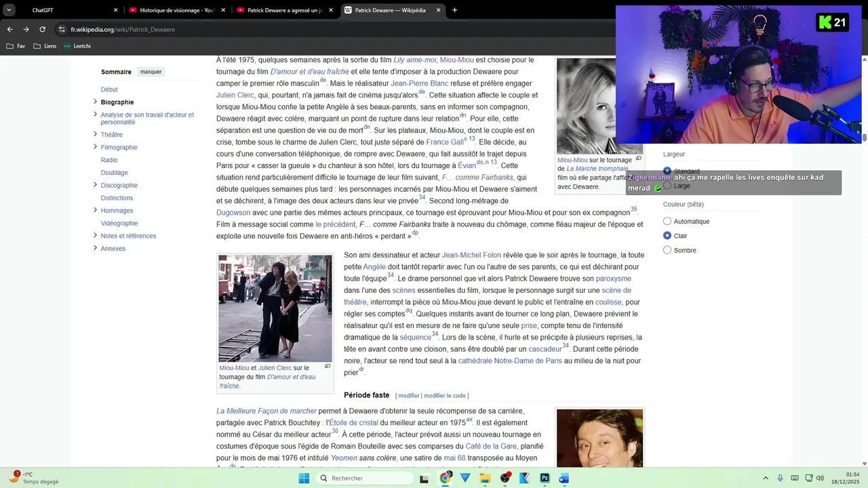Open Microsoft Word from the taskbar

point(564,478)
